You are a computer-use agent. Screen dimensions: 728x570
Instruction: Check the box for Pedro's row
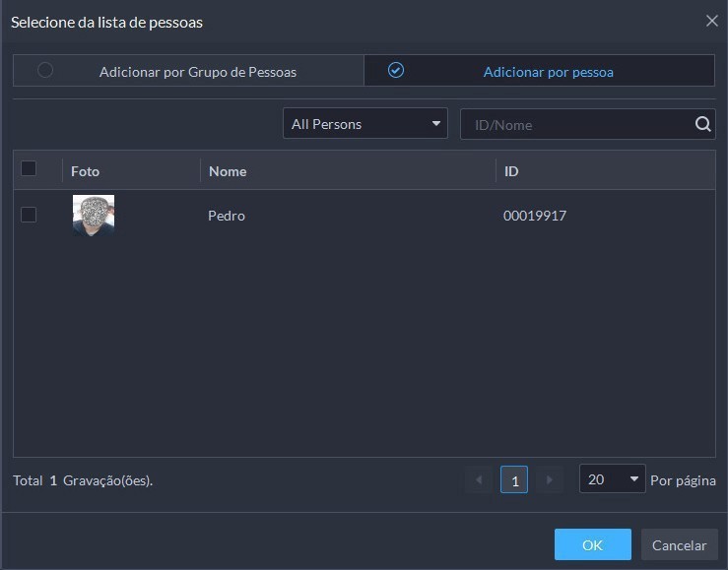coord(29,215)
